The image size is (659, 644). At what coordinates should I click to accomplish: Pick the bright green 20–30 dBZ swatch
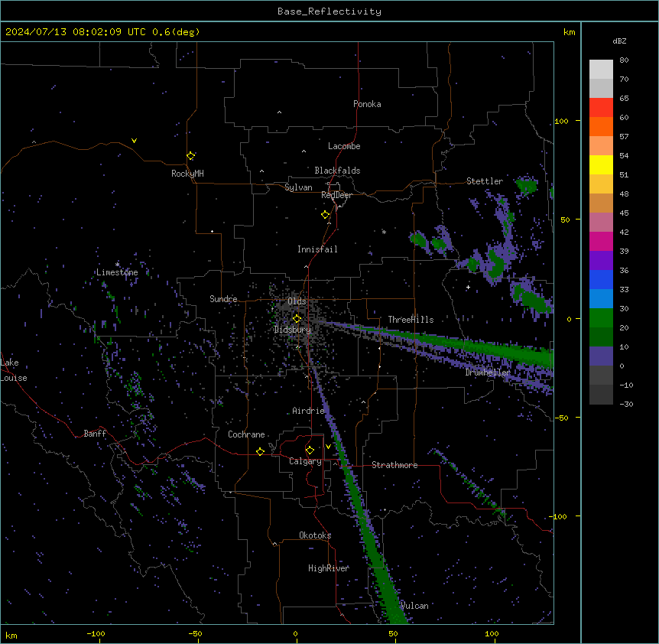(601, 318)
